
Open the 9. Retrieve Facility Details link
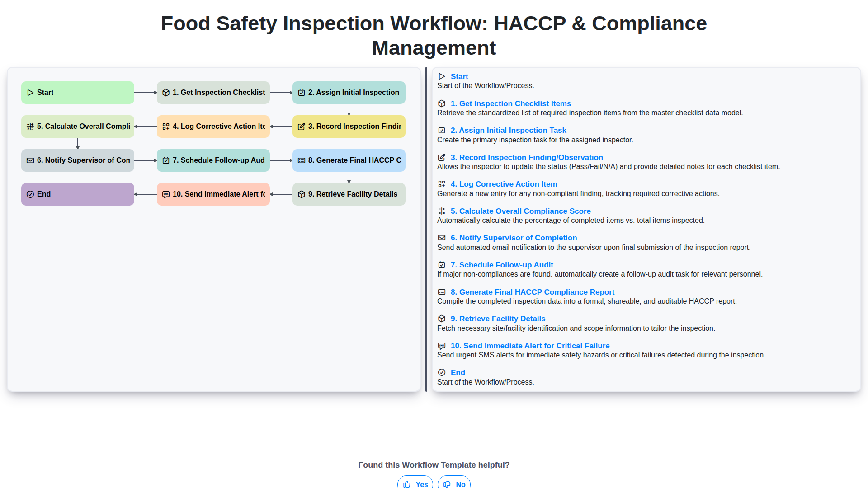(x=498, y=319)
